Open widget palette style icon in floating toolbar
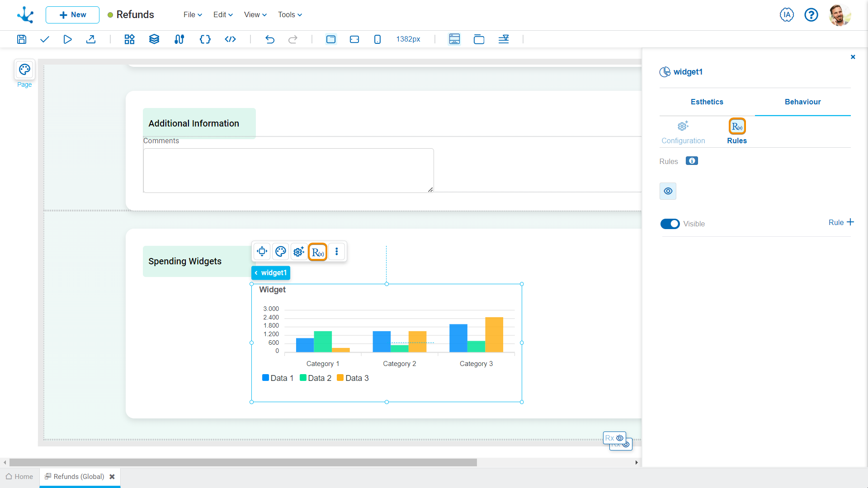This screenshot has width=868, height=488. pyautogui.click(x=280, y=252)
